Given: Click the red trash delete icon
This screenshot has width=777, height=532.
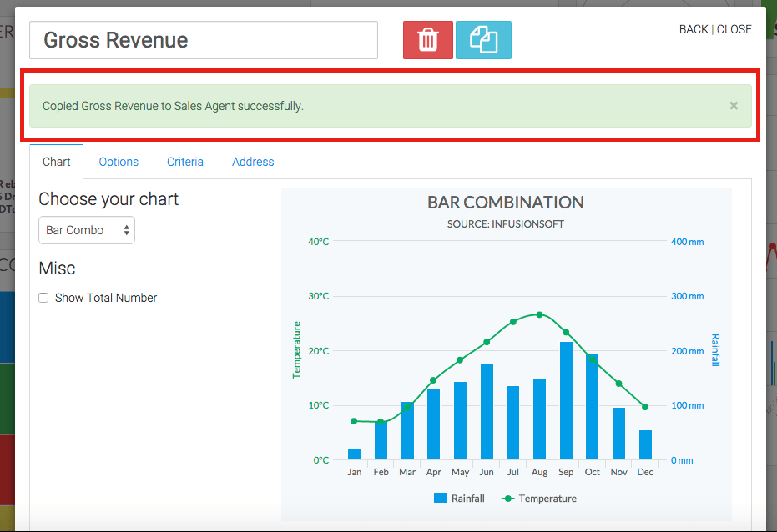Looking at the screenshot, I should [x=427, y=40].
